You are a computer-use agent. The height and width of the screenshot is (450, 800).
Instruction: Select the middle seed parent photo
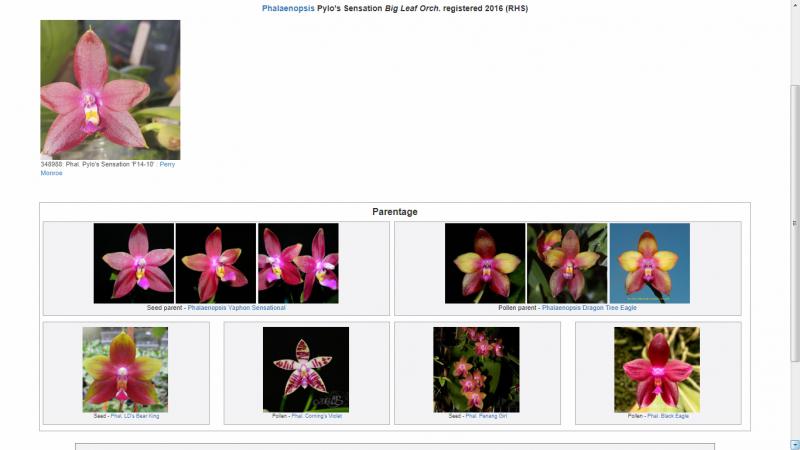[215, 263]
